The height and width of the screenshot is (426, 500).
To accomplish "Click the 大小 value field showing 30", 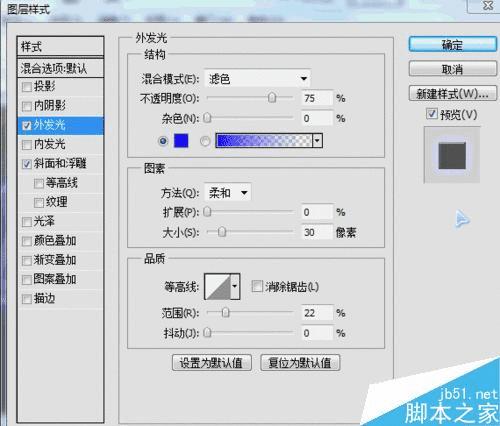I will point(317,232).
